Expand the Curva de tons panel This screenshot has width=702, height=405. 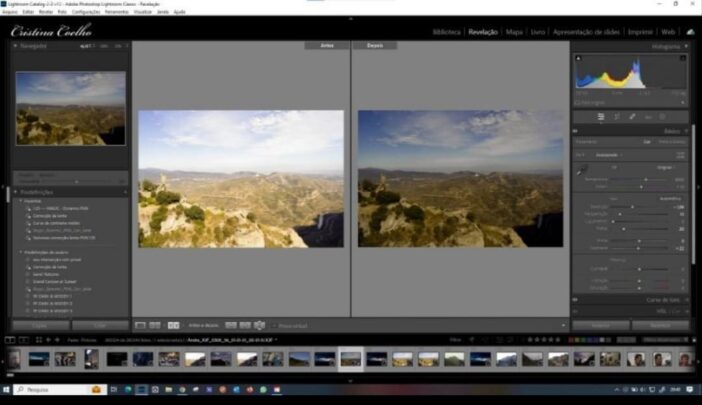click(x=662, y=299)
